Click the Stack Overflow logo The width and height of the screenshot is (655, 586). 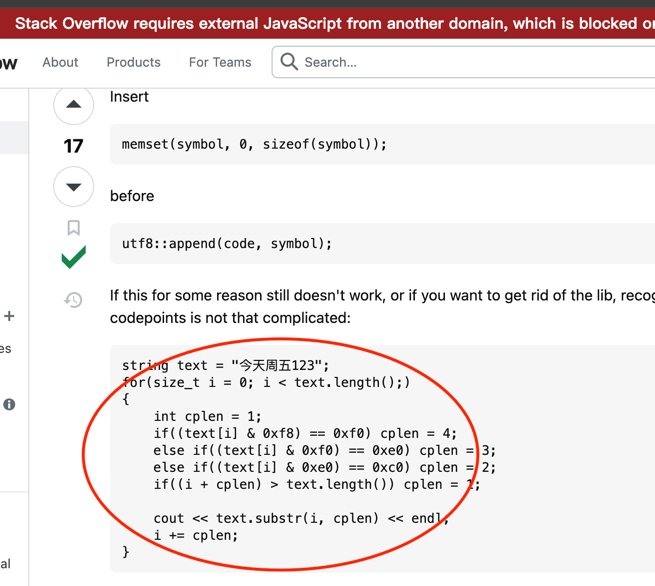pyautogui.click(x=8, y=62)
